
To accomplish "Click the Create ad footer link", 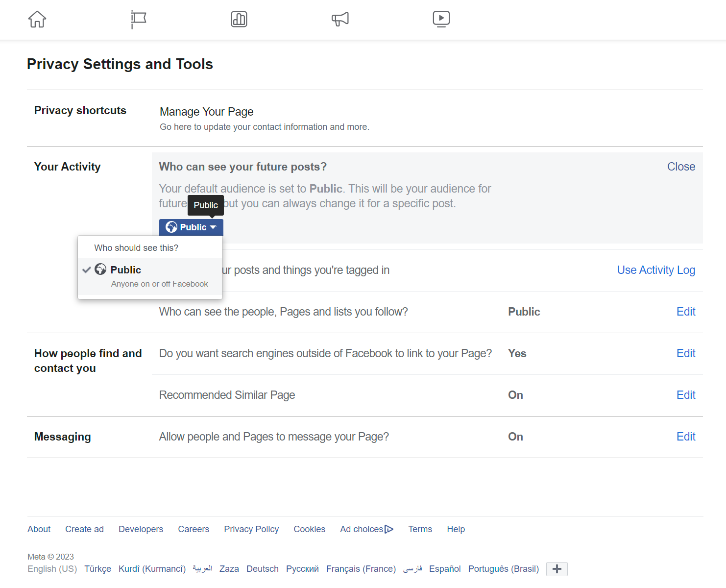I will coord(84,529).
